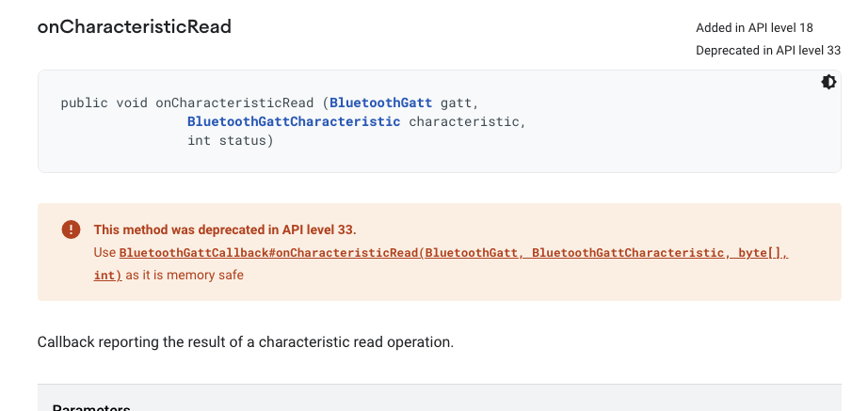Open the BluetoothGattCharacteristic class link

294,121
